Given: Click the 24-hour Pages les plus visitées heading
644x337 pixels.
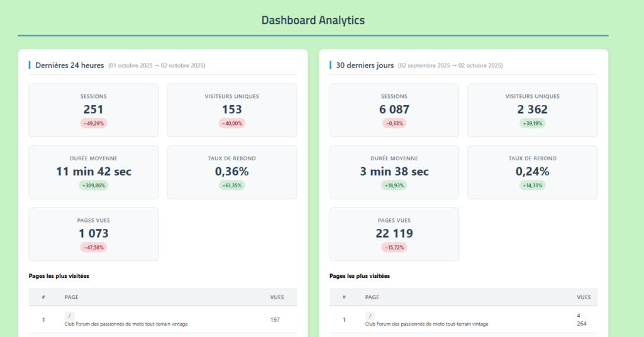Looking at the screenshot, I should [58, 276].
